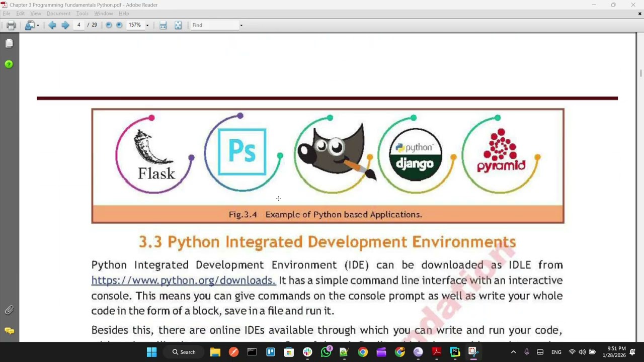The width and height of the screenshot is (644, 362).
Task: Enable scrolling fit-width page mode
Action: [163, 25]
